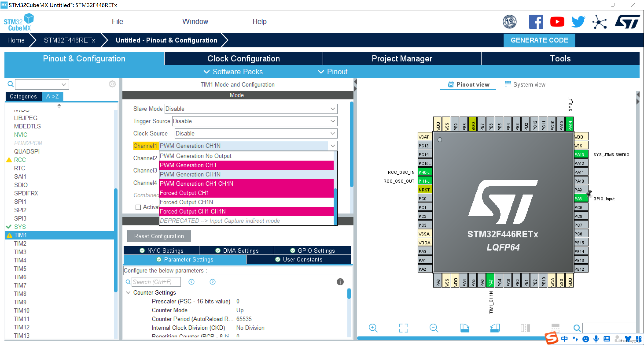
Task: Open the Help menu
Action: click(259, 22)
